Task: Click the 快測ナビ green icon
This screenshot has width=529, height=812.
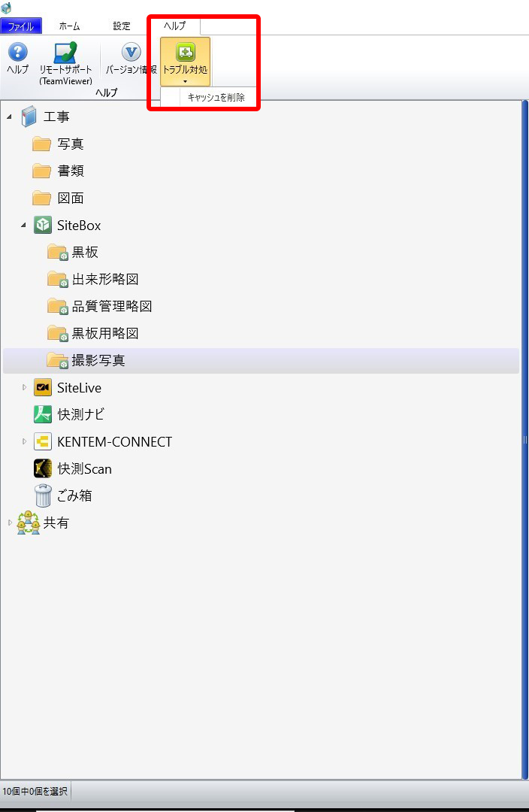Action: coord(42,414)
